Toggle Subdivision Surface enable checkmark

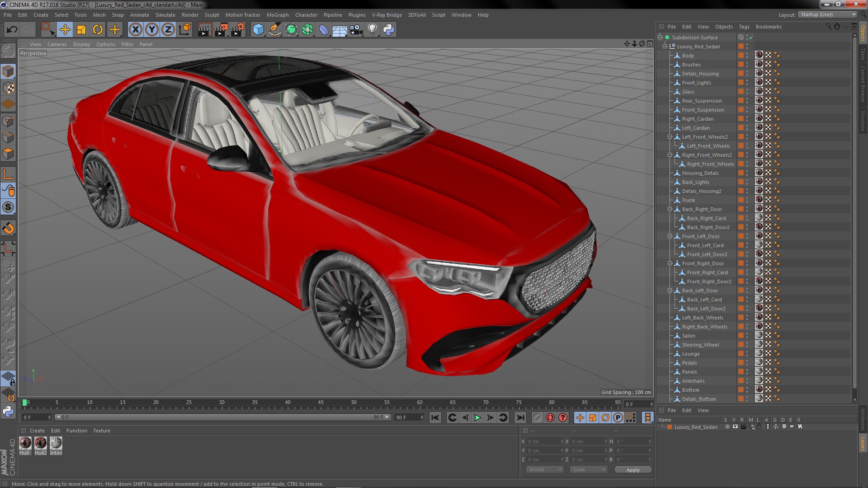point(751,38)
